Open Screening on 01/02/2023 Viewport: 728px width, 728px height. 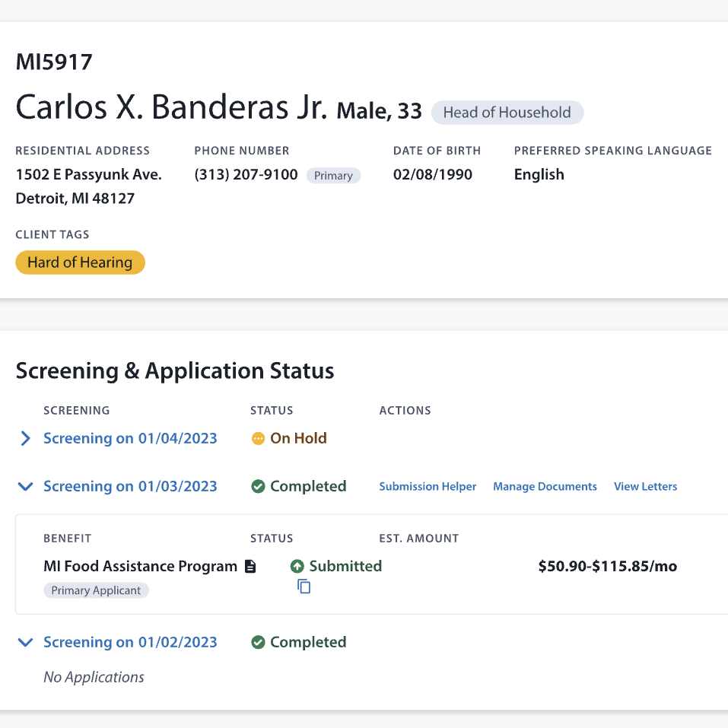click(130, 643)
